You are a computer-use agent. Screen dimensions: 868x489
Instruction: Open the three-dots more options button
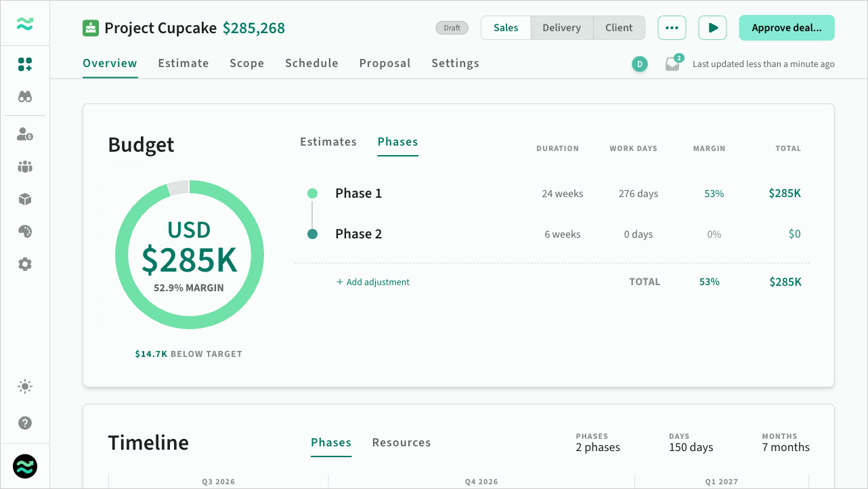click(672, 28)
